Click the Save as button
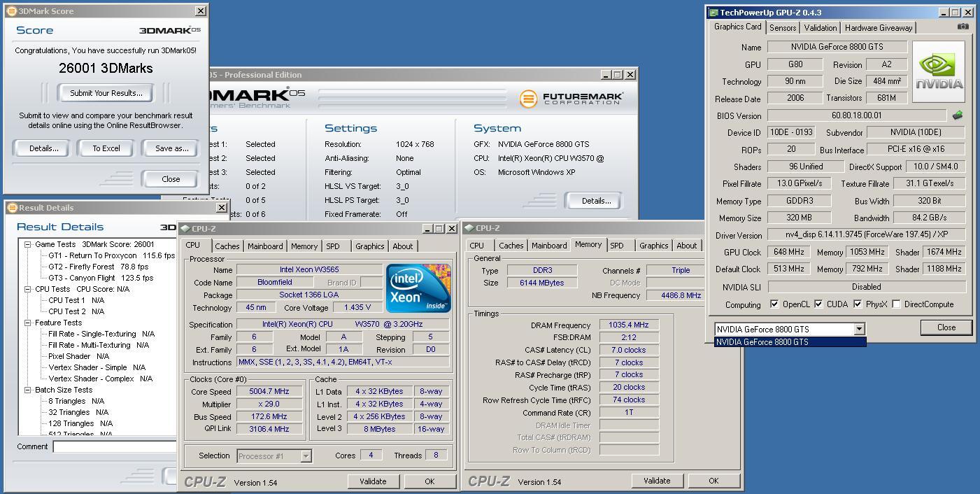Image resolution: width=980 pixels, height=494 pixels. (171, 148)
